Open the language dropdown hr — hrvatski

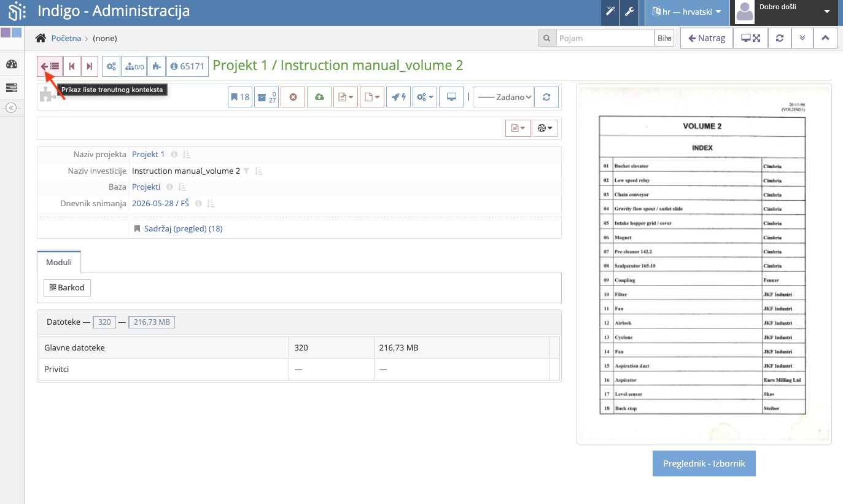[x=686, y=12]
